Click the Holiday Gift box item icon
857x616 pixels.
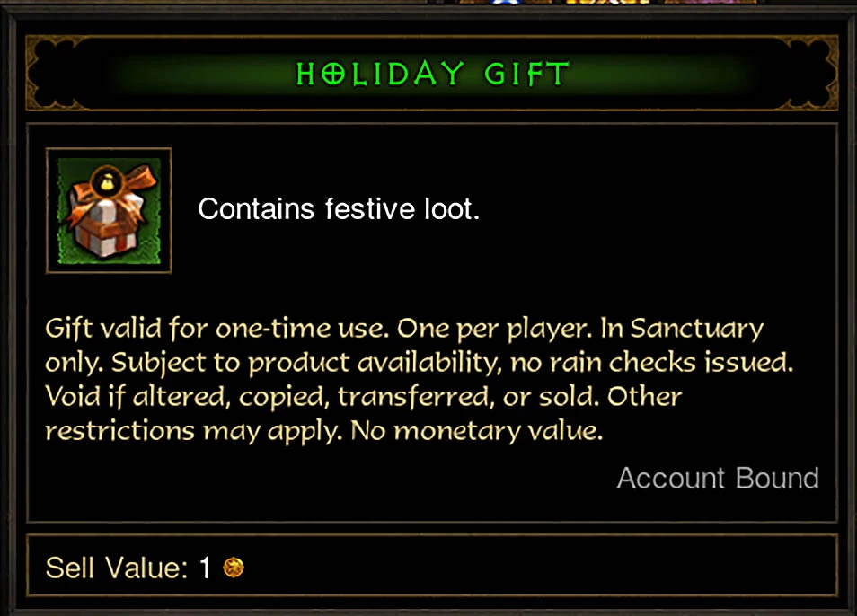click(x=109, y=211)
